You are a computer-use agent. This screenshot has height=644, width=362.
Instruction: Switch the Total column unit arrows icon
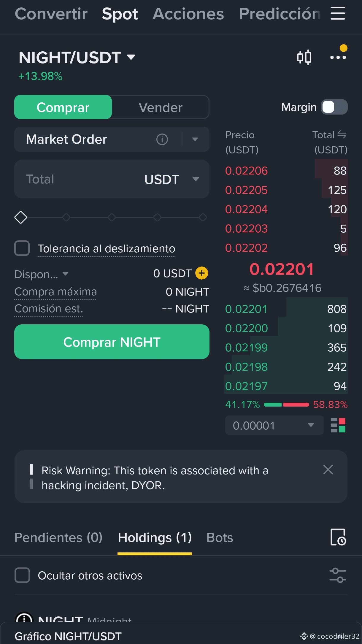click(x=342, y=135)
